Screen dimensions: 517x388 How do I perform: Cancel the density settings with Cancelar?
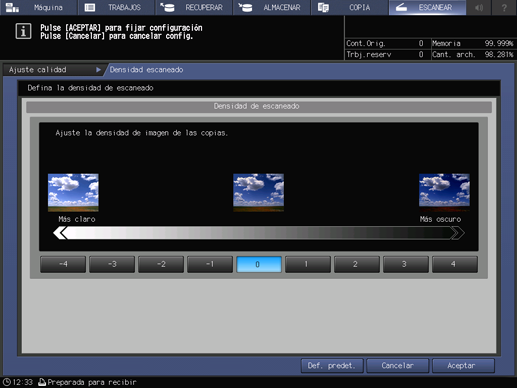[398, 366]
